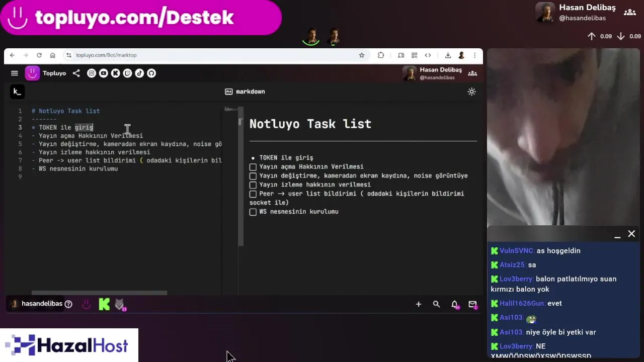Image resolution: width=644 pixels, height=362 pixels.
Task: Open the YouTube social link
Action: pos(103,73)
